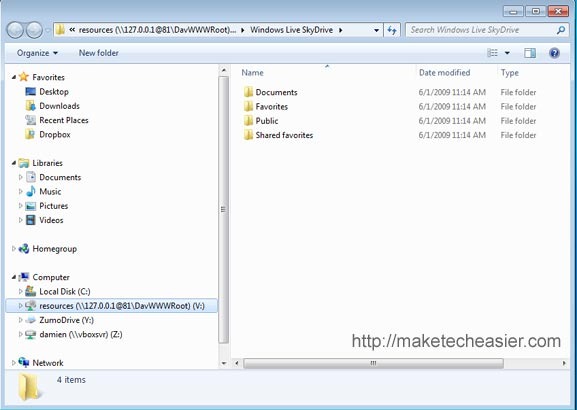The height and width of the screenshot is (410, 577).
Task: Open the recent pages dropdown beside Forward
Action: click(x=47, y=30)
